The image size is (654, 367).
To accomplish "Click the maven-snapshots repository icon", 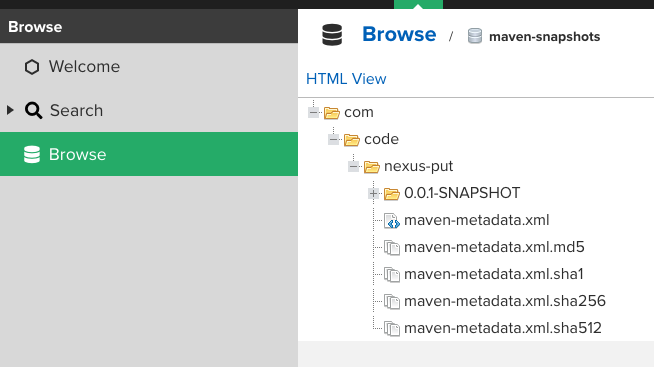I will point(475,36).
